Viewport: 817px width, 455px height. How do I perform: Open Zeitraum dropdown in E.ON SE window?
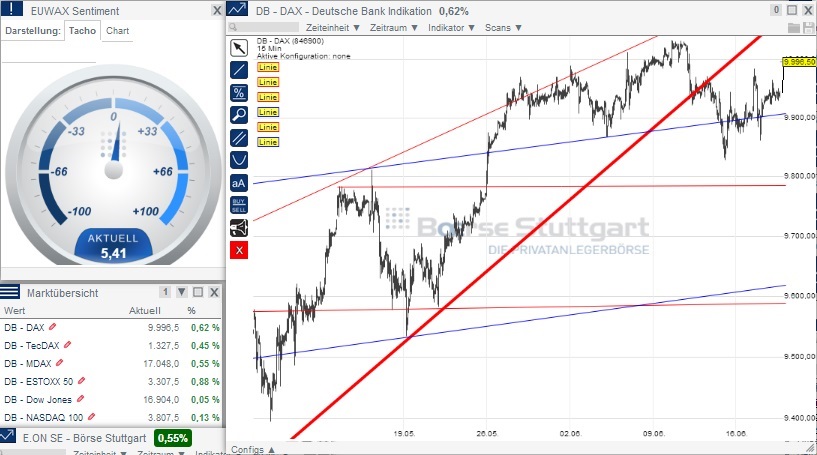pos(161,453)
